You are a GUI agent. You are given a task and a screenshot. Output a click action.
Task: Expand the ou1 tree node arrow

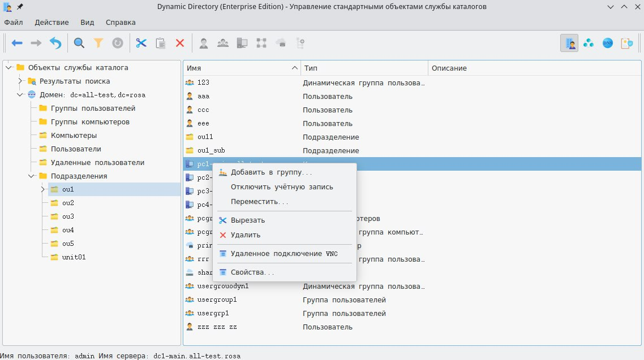point(43,189)
